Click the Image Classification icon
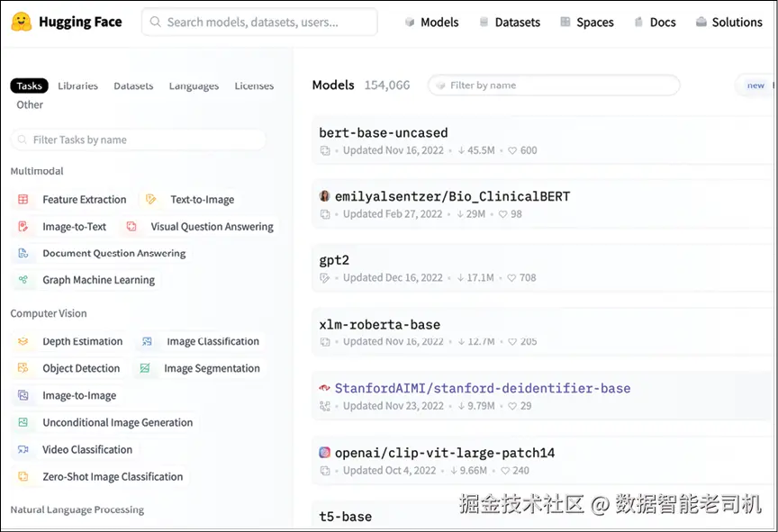The height and width of the screenshot is (532, 778). tap(147, 341)
